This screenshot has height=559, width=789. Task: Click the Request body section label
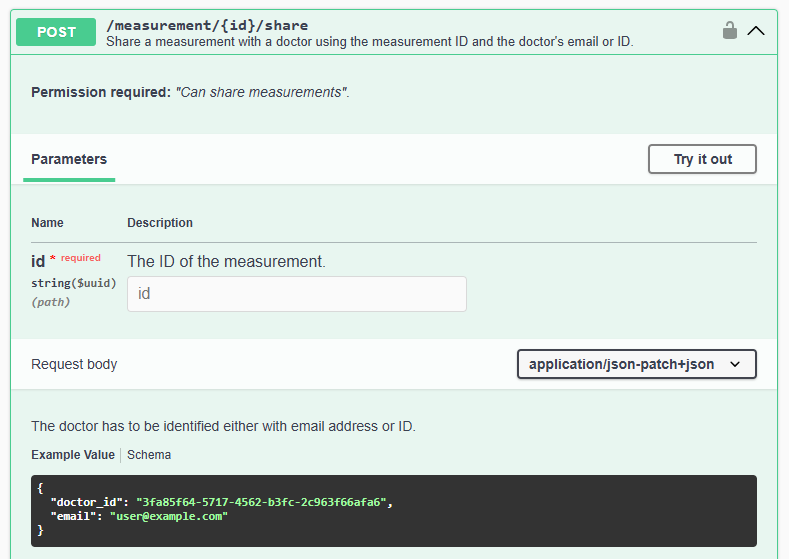74,364
